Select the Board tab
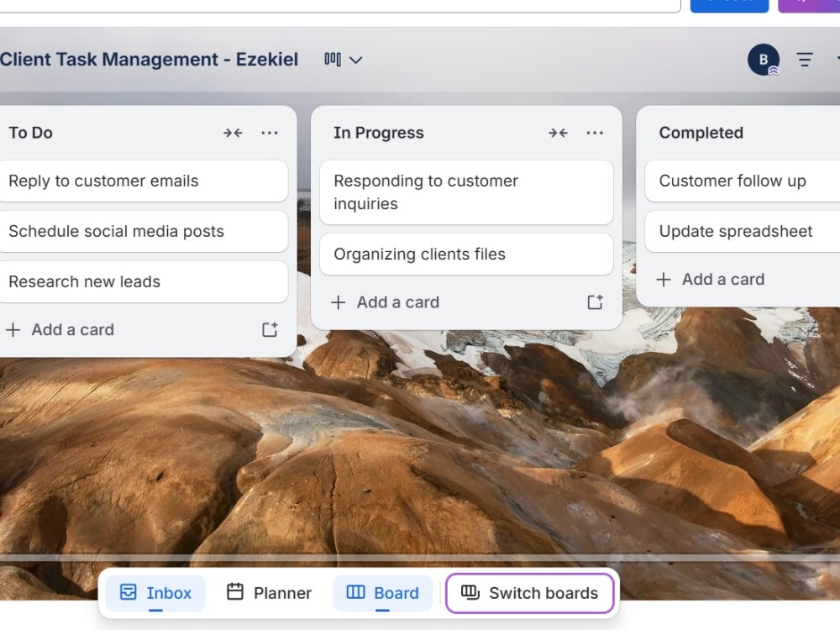Screen dimensions: 840x630 [382, 593]
